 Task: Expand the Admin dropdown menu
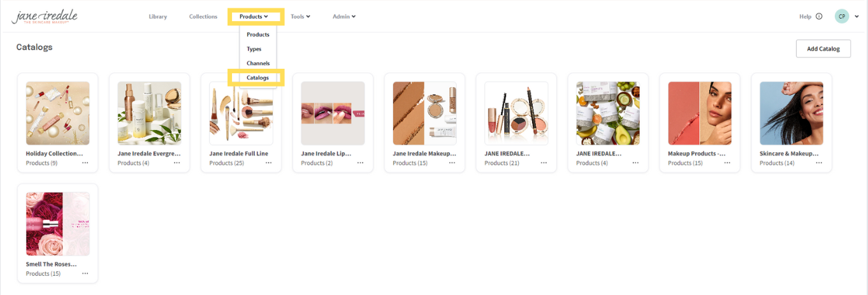coord(344,17)
